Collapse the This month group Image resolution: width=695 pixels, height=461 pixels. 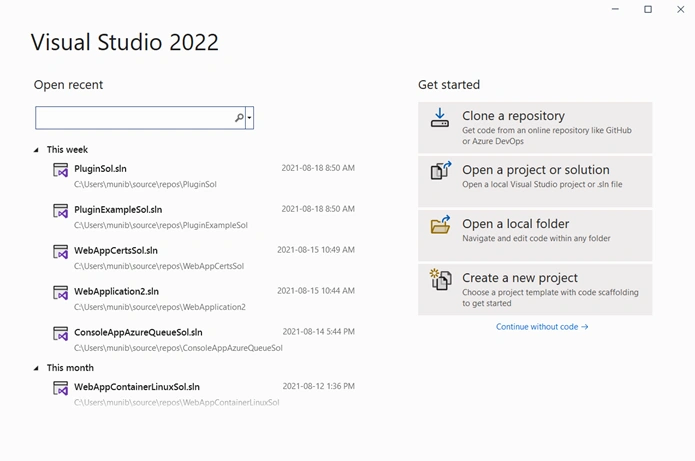click(36, 368)
